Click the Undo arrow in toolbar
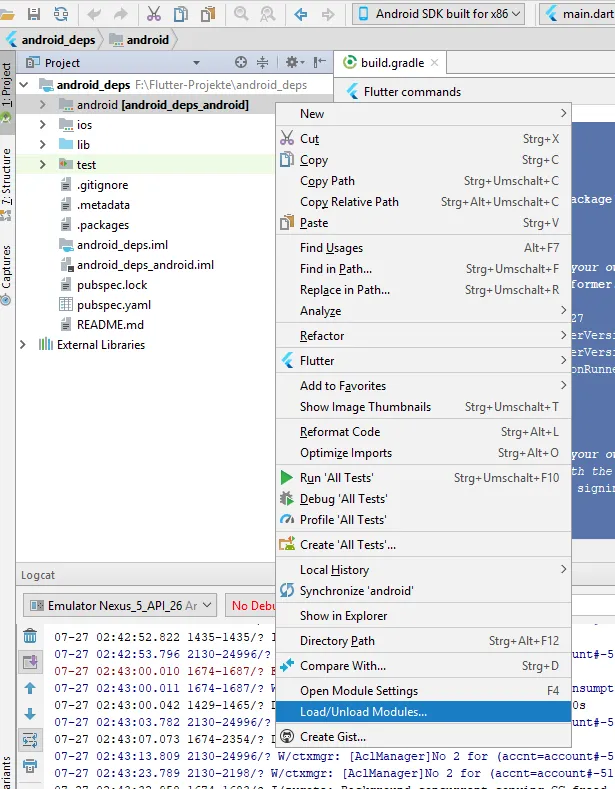 point(94,14)
